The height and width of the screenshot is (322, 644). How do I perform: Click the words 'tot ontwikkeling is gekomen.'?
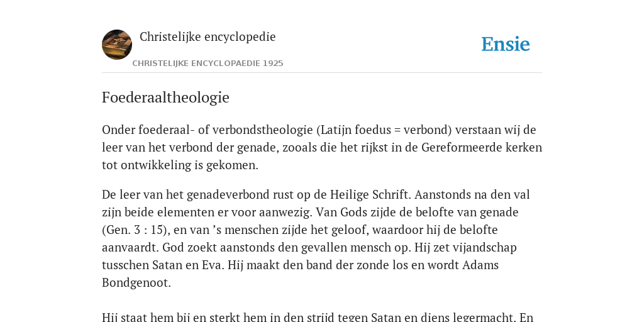[x=180, y=165]
